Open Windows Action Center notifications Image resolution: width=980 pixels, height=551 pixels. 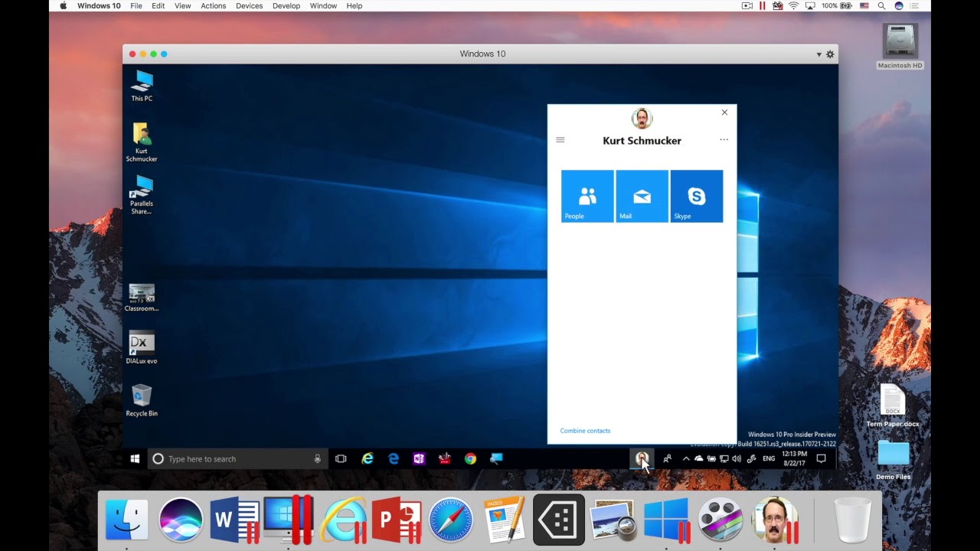[821, 458]
